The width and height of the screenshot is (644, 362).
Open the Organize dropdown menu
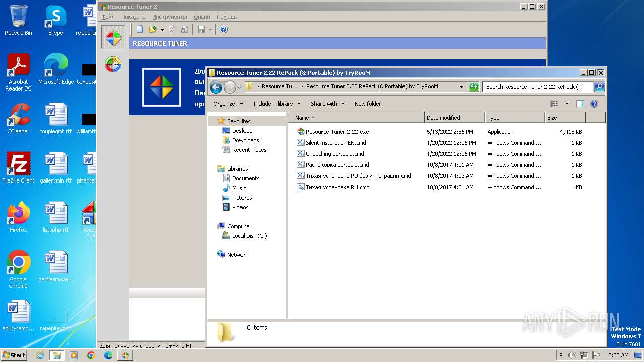228,104
